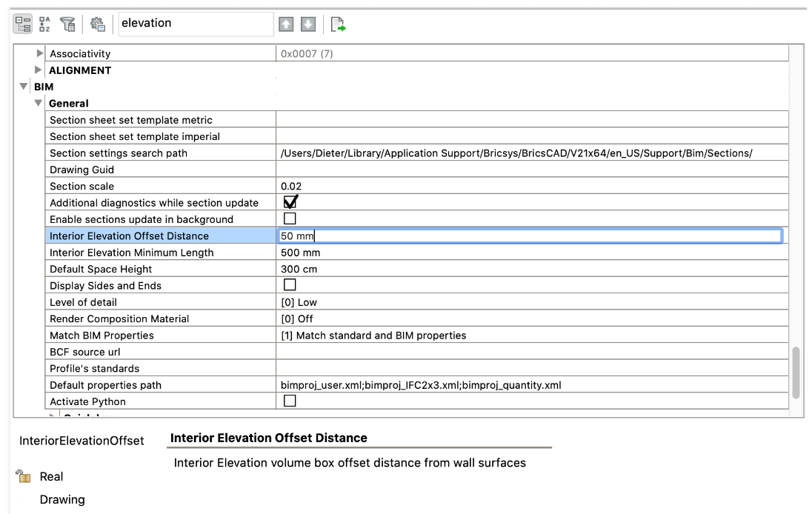Click the 0.02 section scale value
This screenshot has width=812, height=514.
291,187
